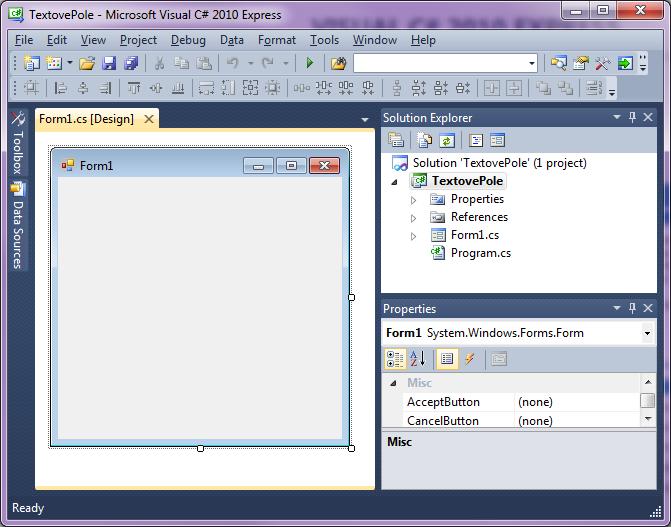Click the Add New Item icon
Viewport: 671px width, 527px height.
click(x=54, y=64)
